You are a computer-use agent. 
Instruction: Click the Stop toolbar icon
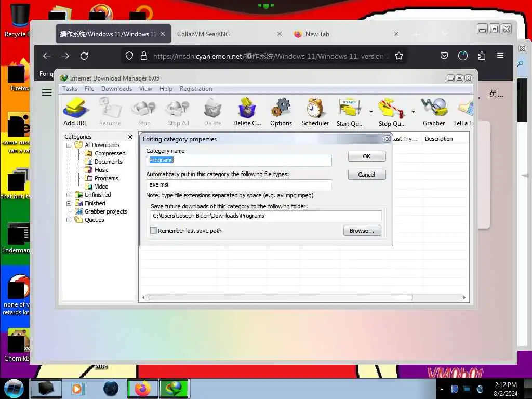point(144,112)
